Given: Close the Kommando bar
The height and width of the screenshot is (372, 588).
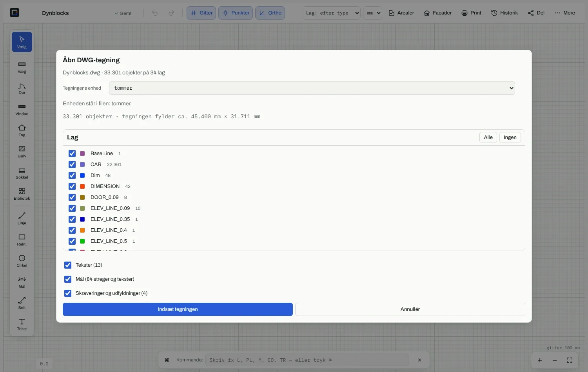Looking at the screenshot, I should pos(419,360).
